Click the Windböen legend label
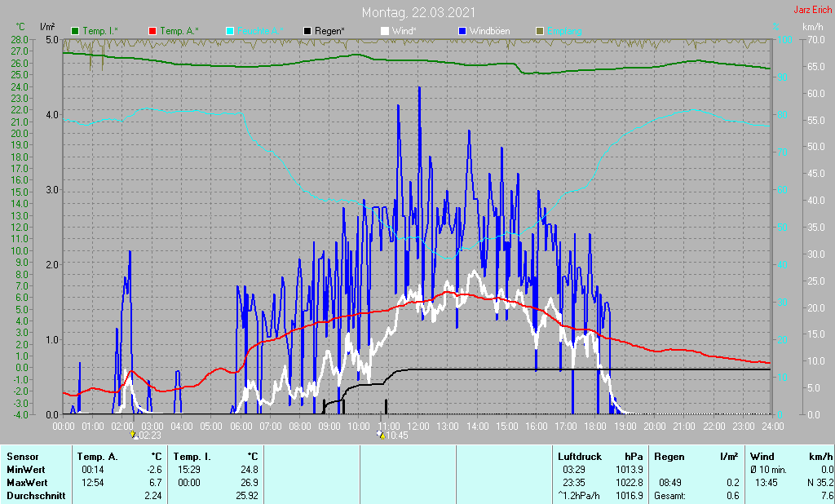Viewport: 835px width, 504px height. point(489,32)
